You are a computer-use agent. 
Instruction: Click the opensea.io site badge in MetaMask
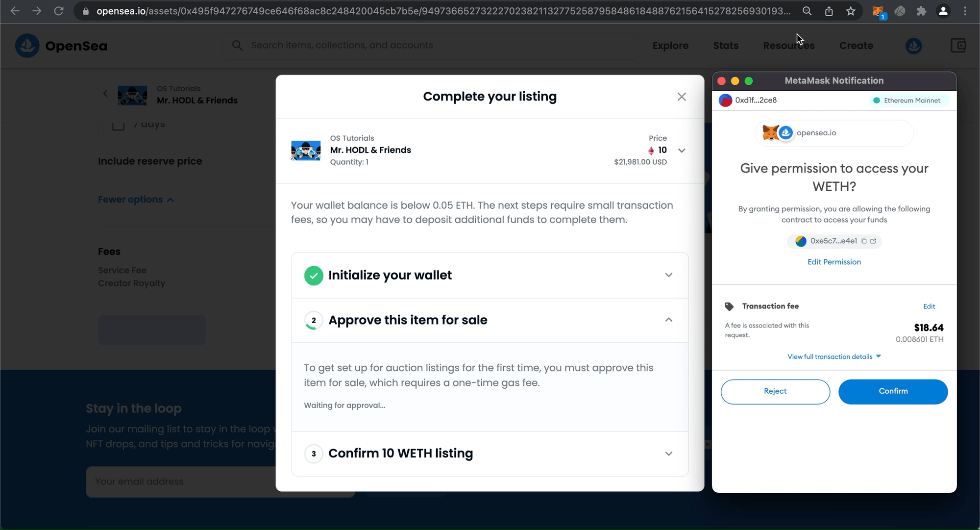click(834, 133)
